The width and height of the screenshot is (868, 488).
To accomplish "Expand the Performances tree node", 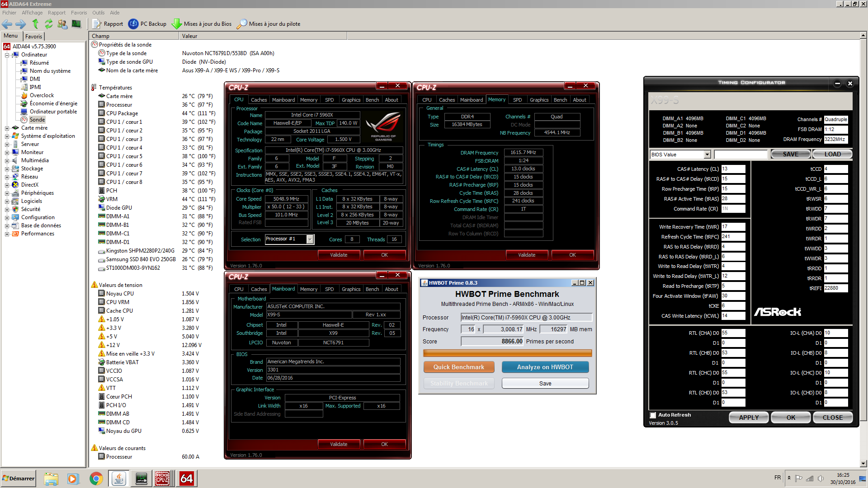I will pyautogui.click(x=7, y=234).
